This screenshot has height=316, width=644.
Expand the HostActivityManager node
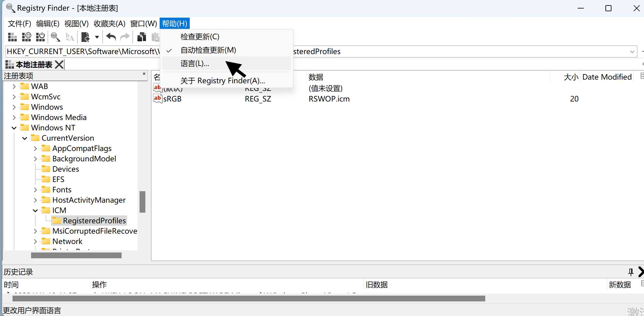point(35,200)
